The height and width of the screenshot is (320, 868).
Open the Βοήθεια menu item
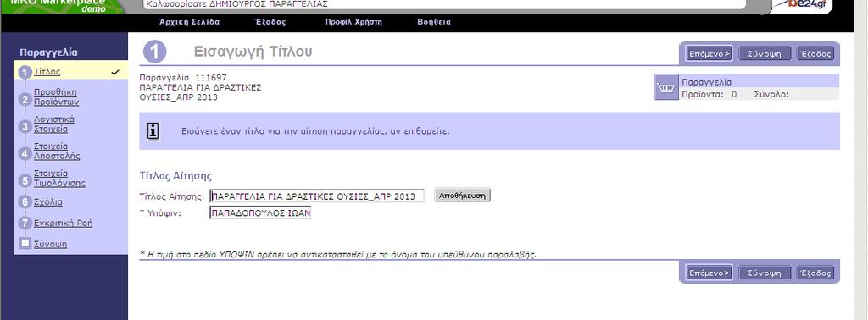point(434,22)
